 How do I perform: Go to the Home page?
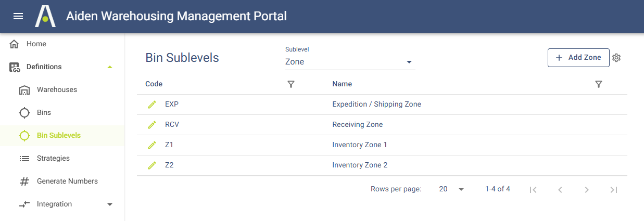coord(36,44)
